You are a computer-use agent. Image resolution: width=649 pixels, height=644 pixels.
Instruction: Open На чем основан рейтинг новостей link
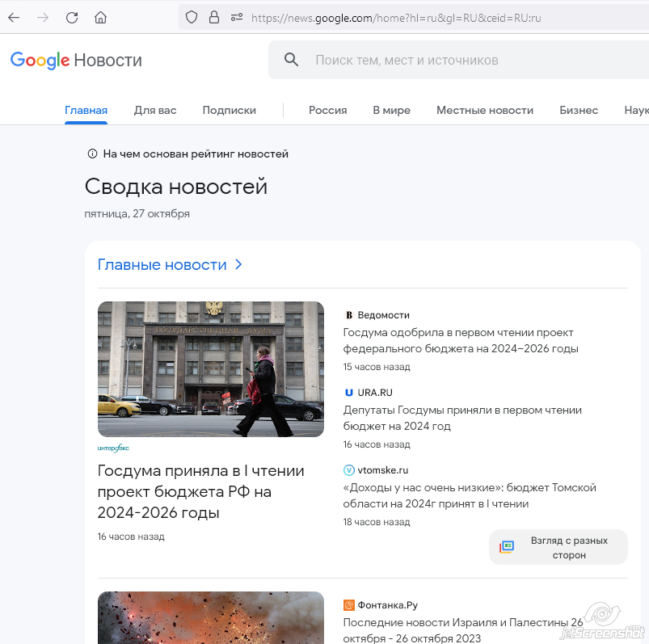tap(196, 154)
